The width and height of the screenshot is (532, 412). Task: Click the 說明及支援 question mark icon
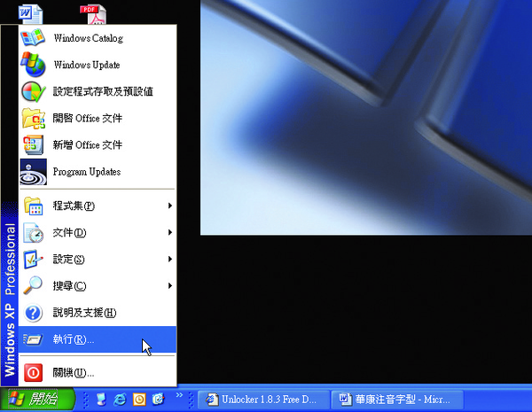pos(33,313)
